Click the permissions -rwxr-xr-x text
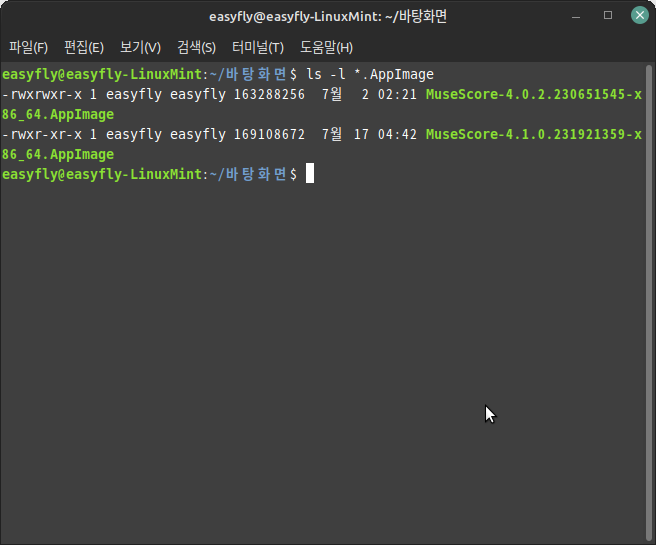The height and width of the screenshot is (545, 656). [42, 135]
